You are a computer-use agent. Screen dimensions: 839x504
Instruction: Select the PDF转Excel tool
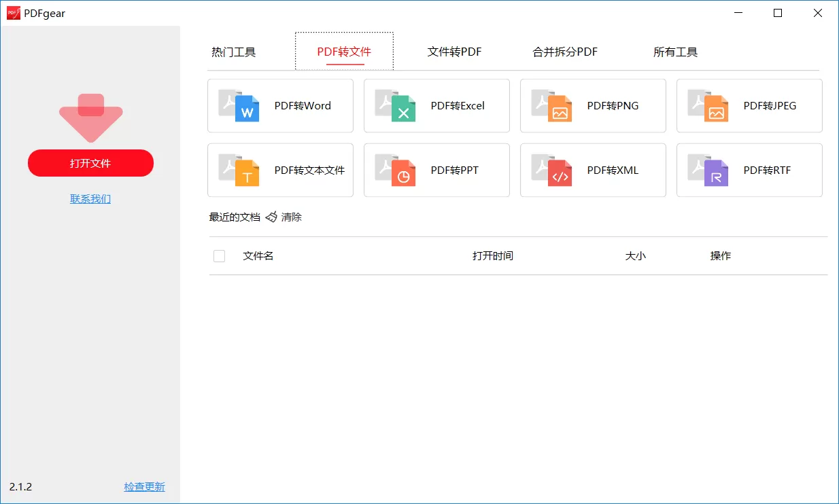point(436,105)
